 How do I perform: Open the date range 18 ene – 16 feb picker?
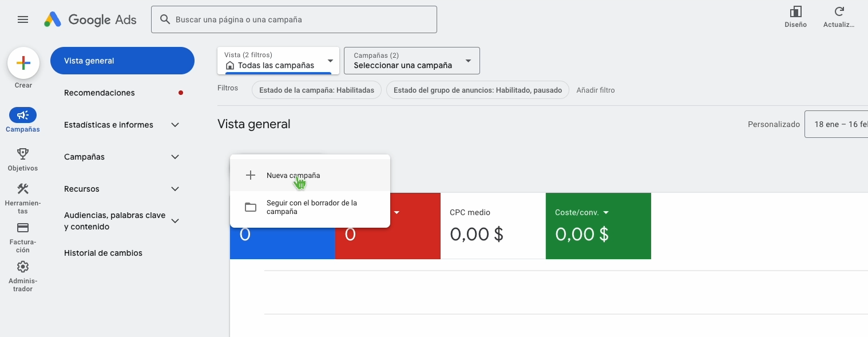[x=837, y=124]
